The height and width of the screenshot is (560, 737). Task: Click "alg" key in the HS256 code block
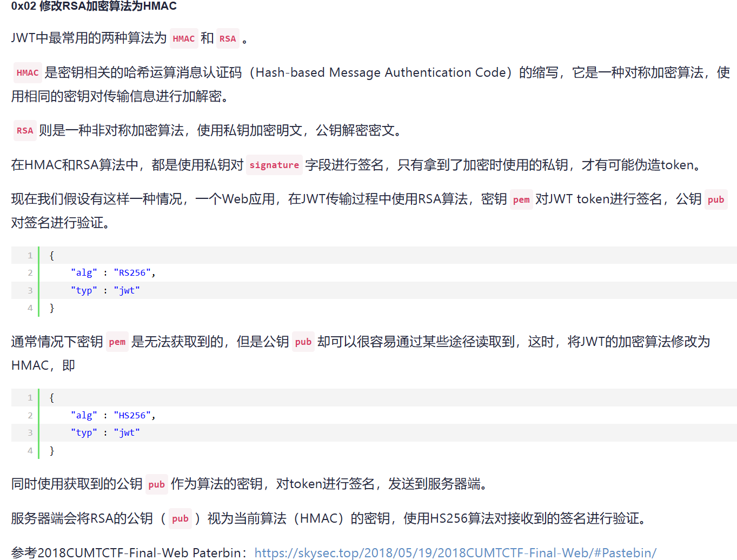pyautogui.click(x=84, y=415)
